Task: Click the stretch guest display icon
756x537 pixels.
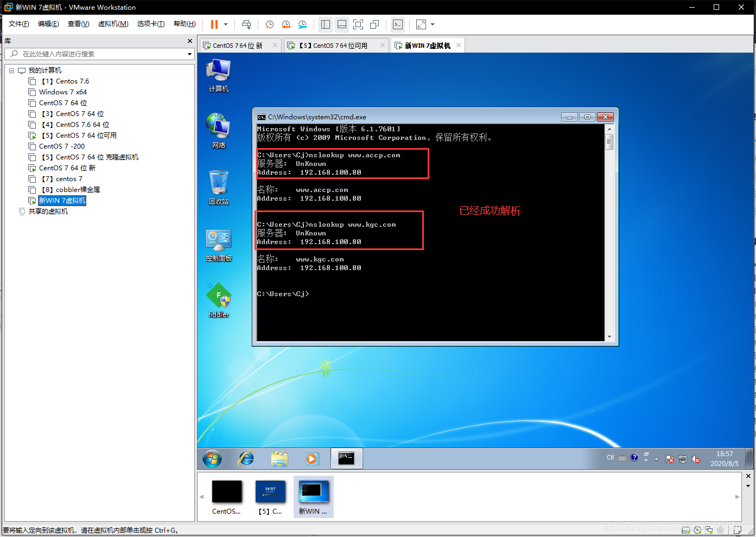Action: pos(421,24)
